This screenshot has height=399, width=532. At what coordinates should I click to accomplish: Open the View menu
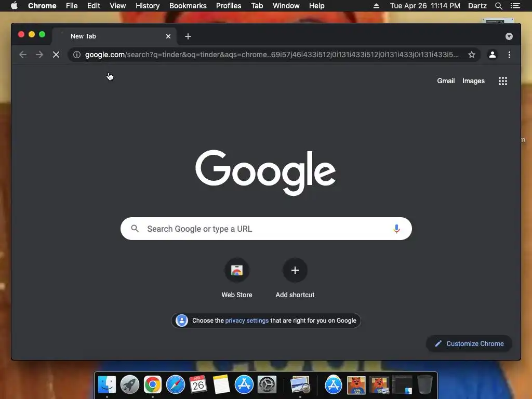118,6
